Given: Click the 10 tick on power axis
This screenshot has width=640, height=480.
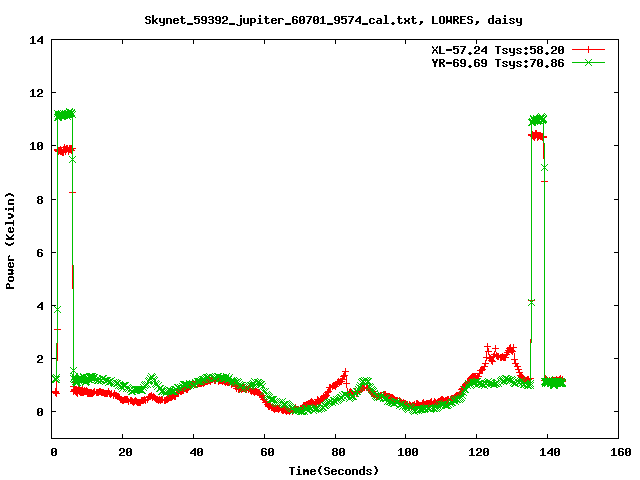Looking at the screenshot, I should click(37, 146).
